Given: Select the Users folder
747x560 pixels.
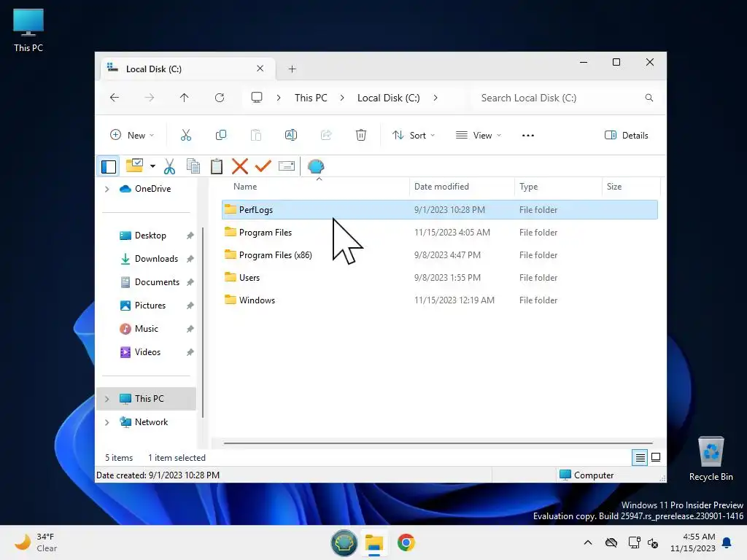Looking at the screenshot, I should [x=439, y=278].
